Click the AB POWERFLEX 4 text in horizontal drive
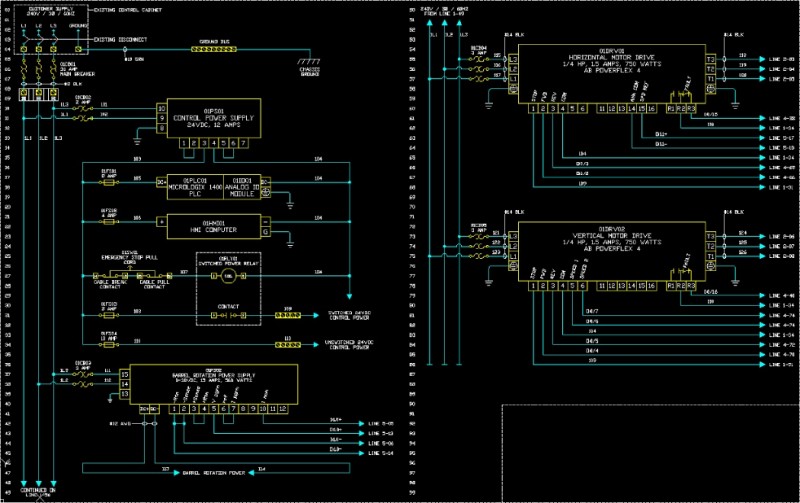The height and width of the screenshot is (503, 800). pyautogui.click(x=611, y=70)
